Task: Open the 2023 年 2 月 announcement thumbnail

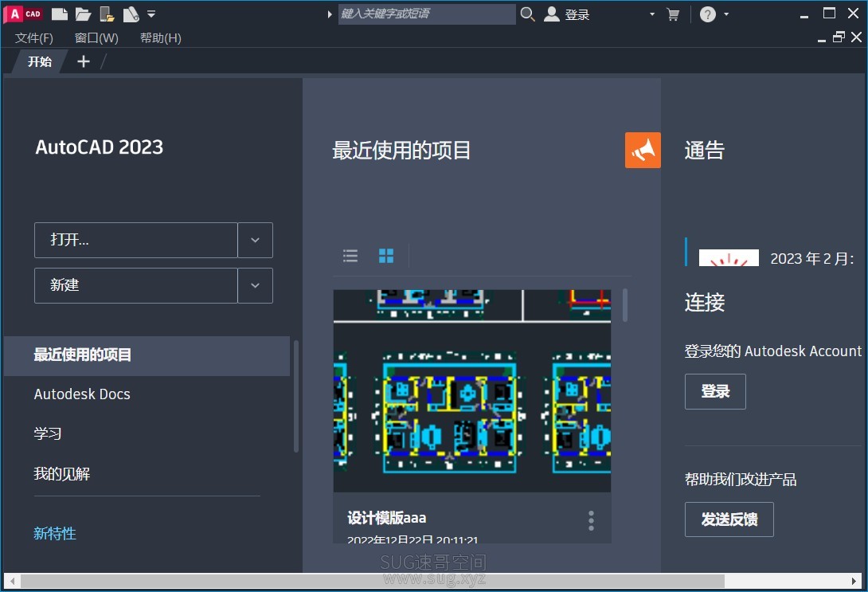Action: tap(729, 258)
